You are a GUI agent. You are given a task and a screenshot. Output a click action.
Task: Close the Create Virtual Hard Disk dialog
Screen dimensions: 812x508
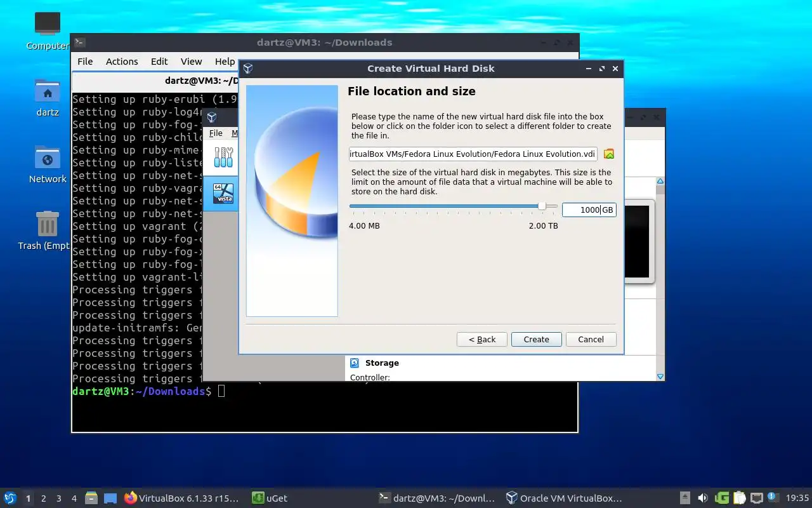(x=615, y=69)
